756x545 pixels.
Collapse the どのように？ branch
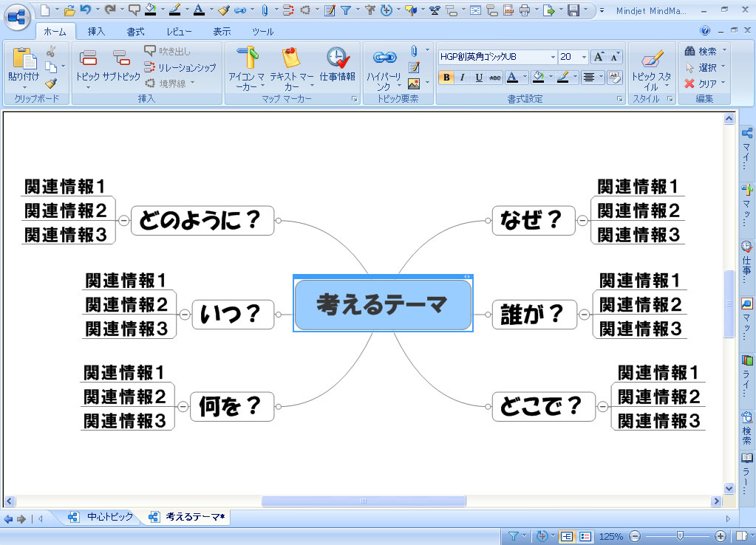pyautogui.click(x=124, y=220)
